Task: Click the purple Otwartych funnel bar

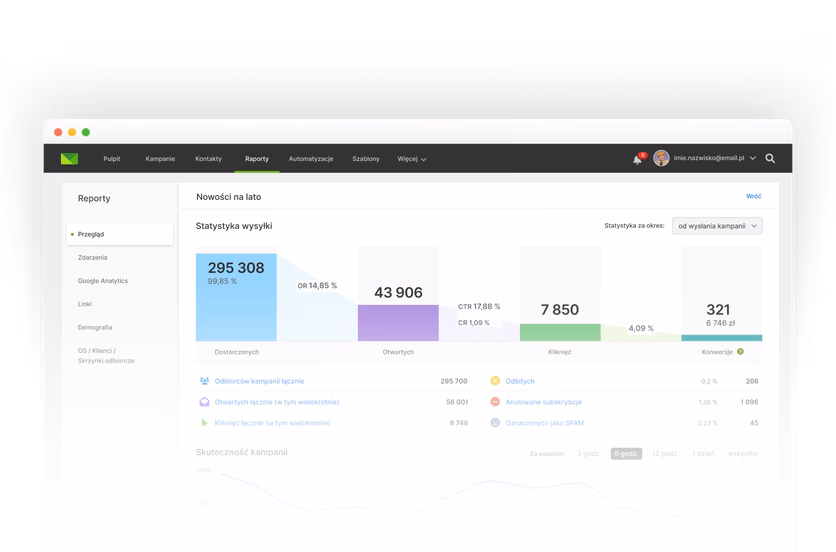Action: coord(398,323)
